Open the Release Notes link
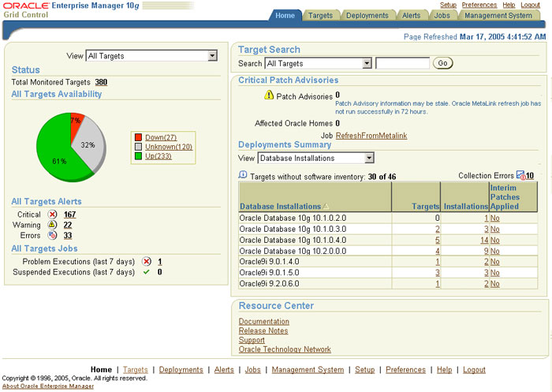The image size is (552, 392). point(263,330)
